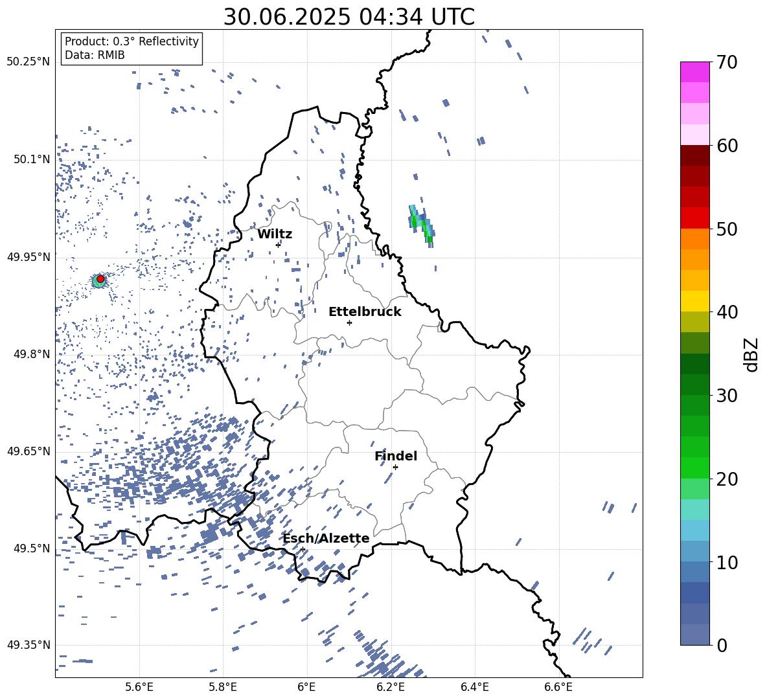Click the 50.1°N latitude label
The image size is (767, 700).
pyautogui.click(x=32, y=159)
